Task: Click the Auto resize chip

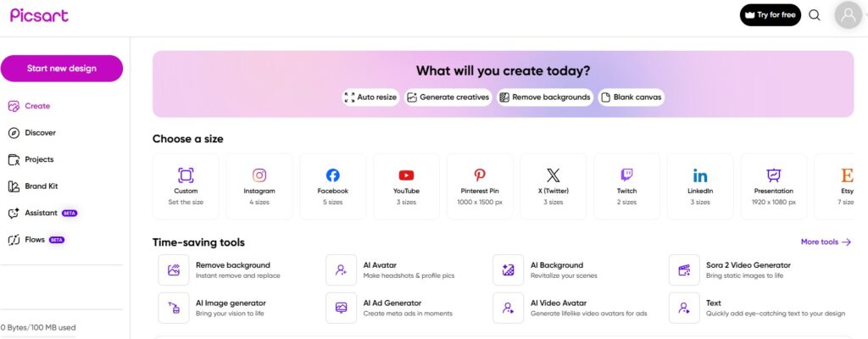Action: click(x=370, y=97)
